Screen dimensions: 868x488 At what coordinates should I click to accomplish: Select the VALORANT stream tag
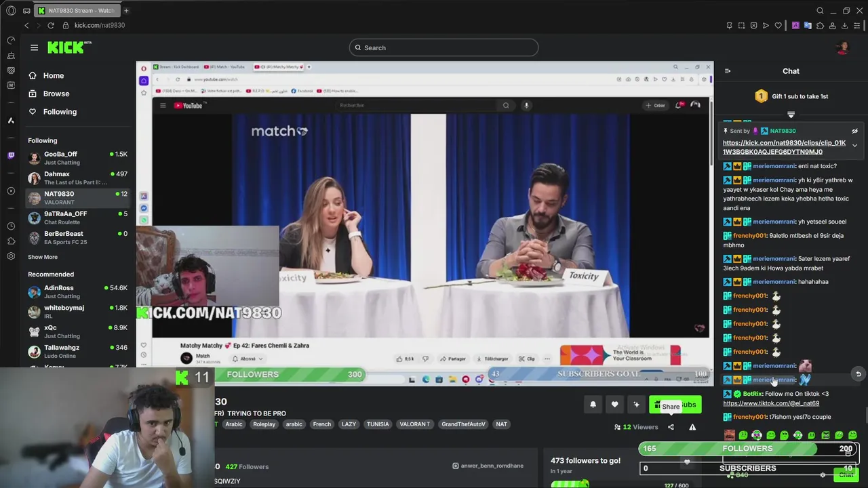(x=414, y=424)
